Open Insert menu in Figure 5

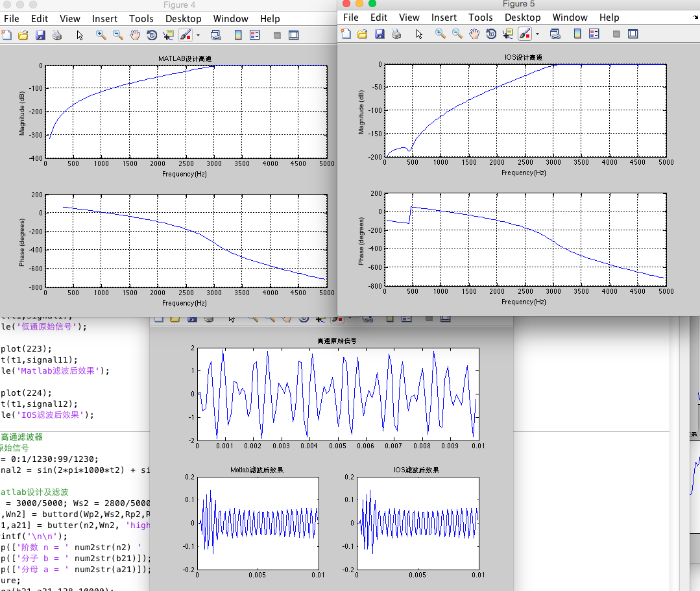(x=444, y=18)
